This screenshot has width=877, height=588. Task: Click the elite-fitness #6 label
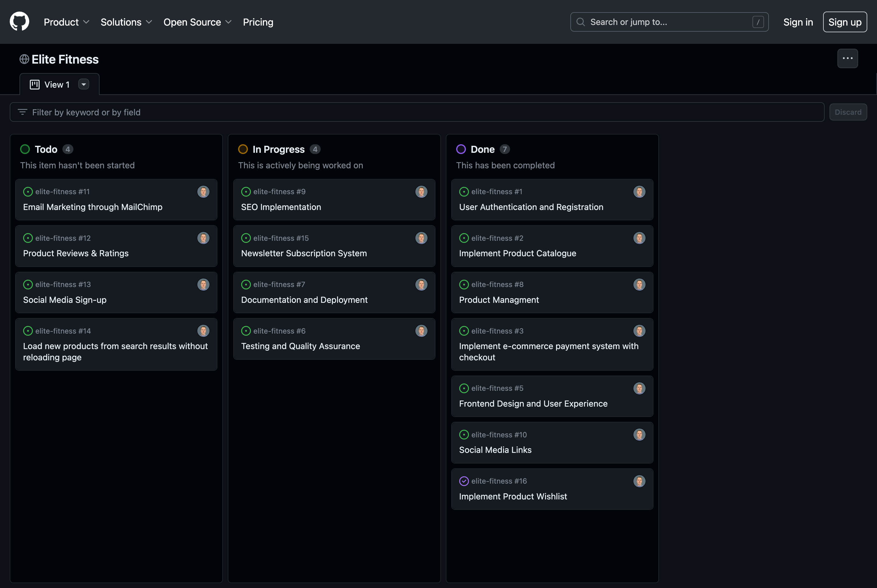(280, 331)
